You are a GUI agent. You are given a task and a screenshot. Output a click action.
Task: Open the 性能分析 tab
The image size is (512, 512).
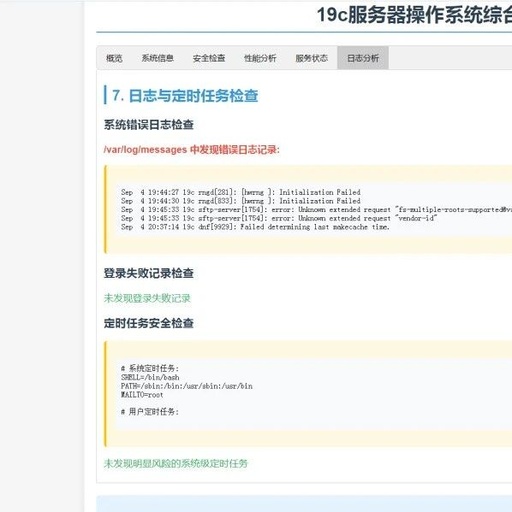click(x=260, y=58)
